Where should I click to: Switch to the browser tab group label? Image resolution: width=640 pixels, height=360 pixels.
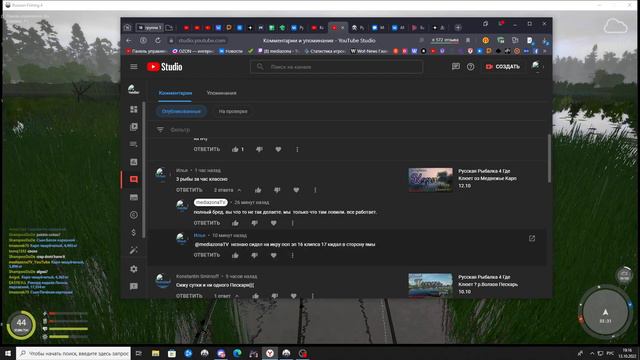pos(149,28)
